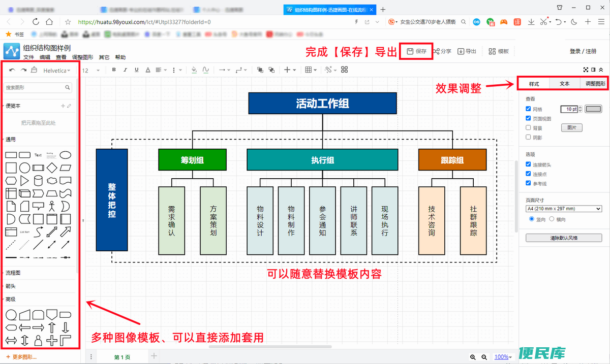Underline text with the U icon

click(x=136, y=70)
